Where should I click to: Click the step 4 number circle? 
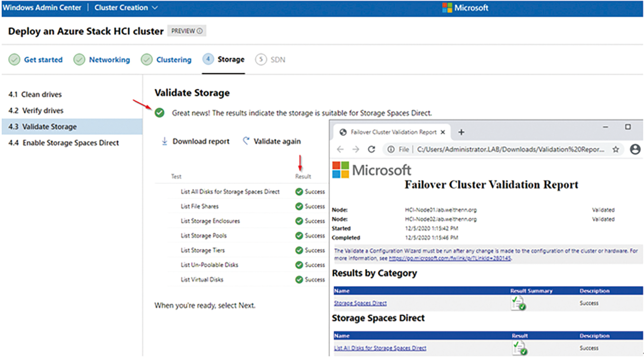[208, 59]
